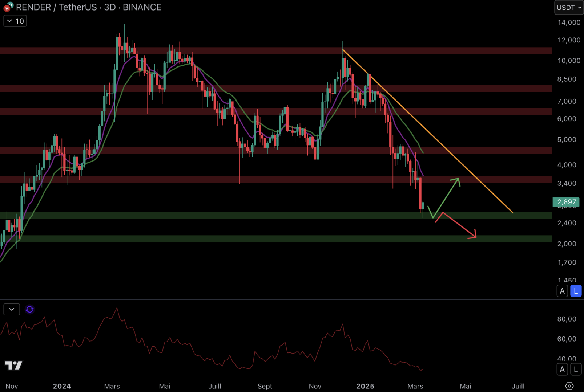The image size is (584, 392).
Task: Click the 8,500 price axis label
Action: (567, 79)
